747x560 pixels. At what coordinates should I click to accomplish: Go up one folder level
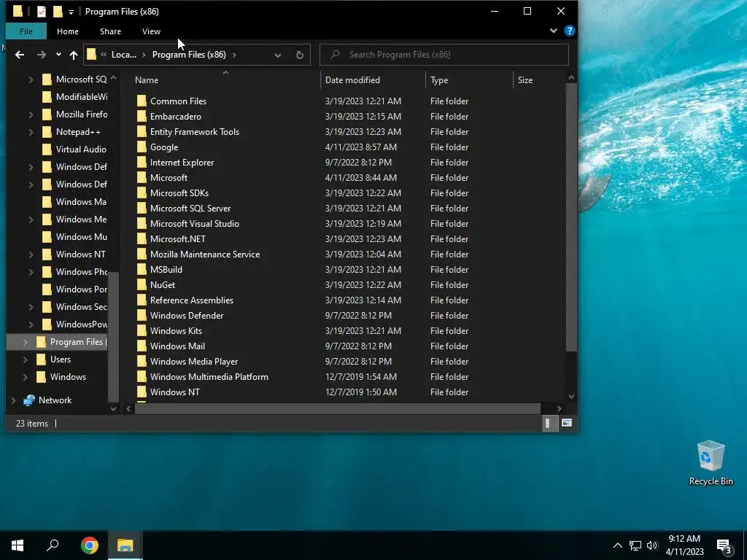74,55
